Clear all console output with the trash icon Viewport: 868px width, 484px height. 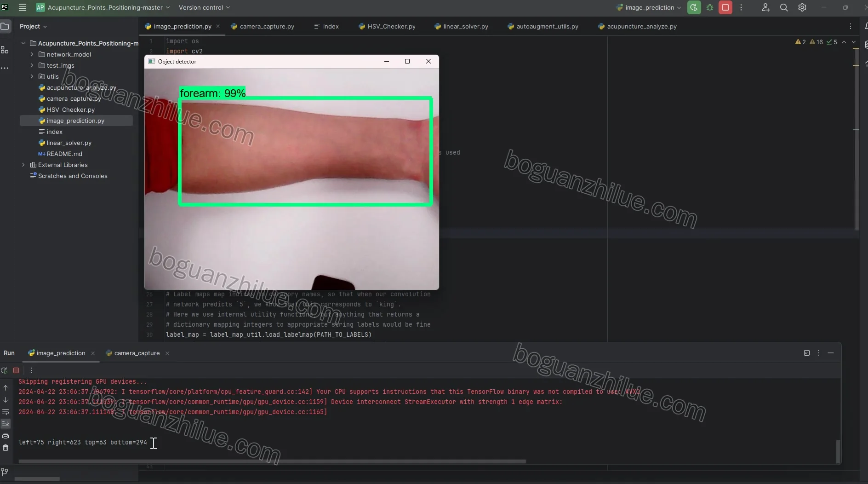coord(6,448)
